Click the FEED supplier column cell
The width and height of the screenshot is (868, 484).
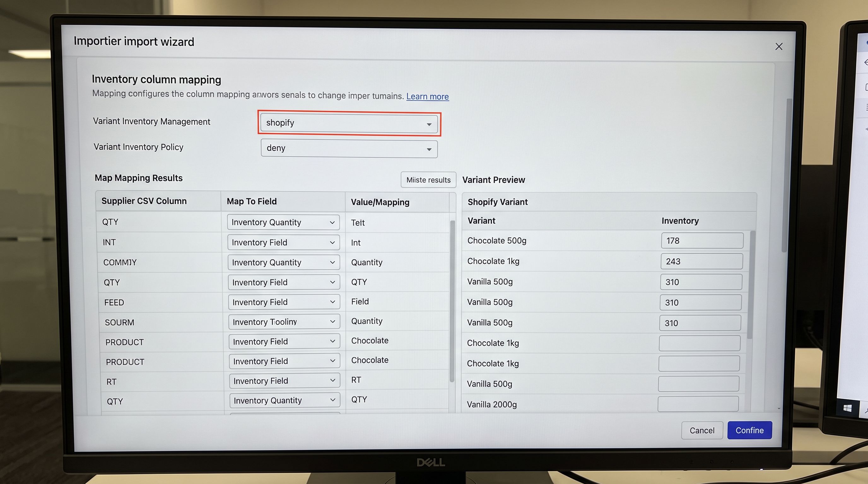point(114,302)
